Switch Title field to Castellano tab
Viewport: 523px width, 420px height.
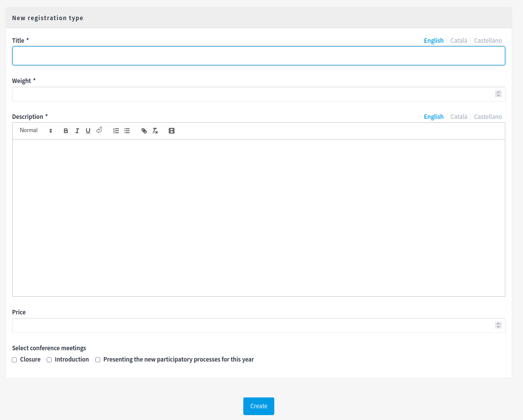coord(488,41)
